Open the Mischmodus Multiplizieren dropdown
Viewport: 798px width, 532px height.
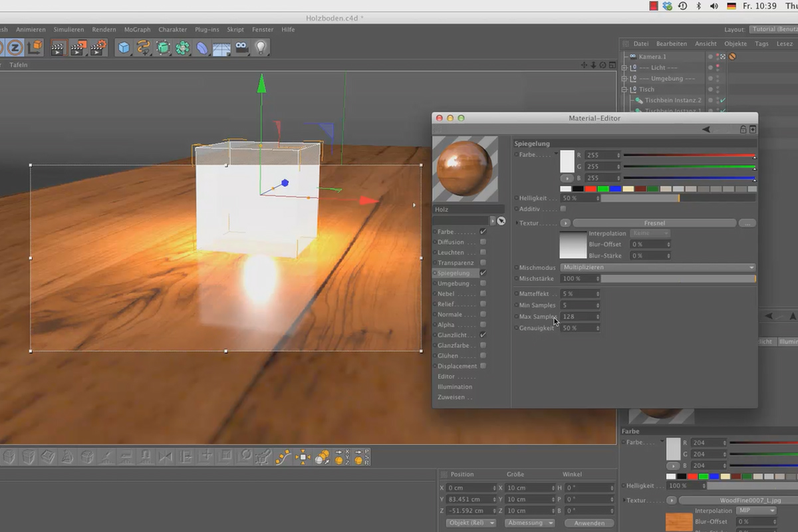(x=658, y=267)
